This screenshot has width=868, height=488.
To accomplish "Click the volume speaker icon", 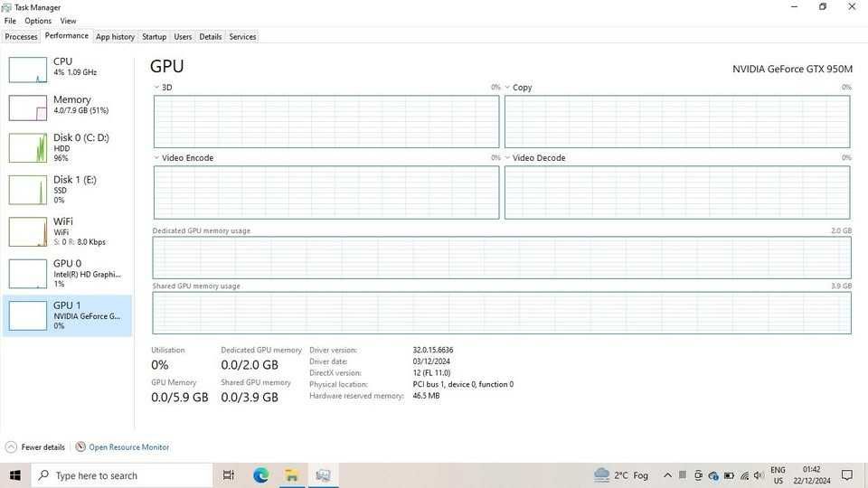I will 759,475.
